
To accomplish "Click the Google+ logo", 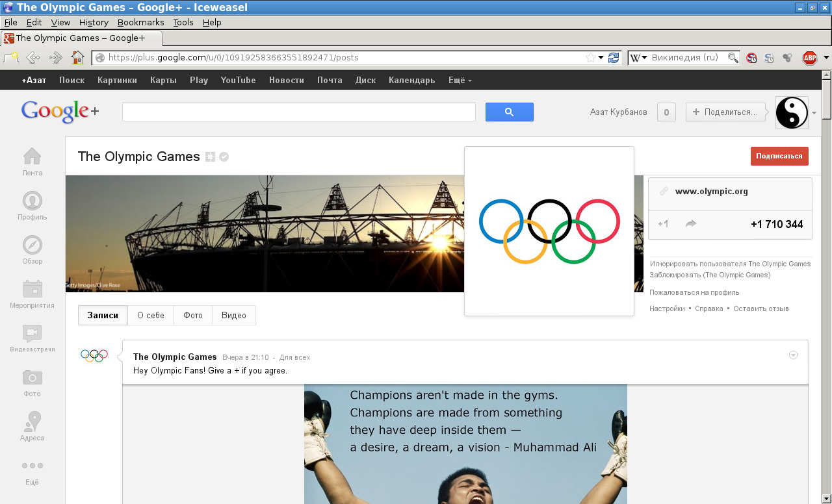I will (60, 111).
